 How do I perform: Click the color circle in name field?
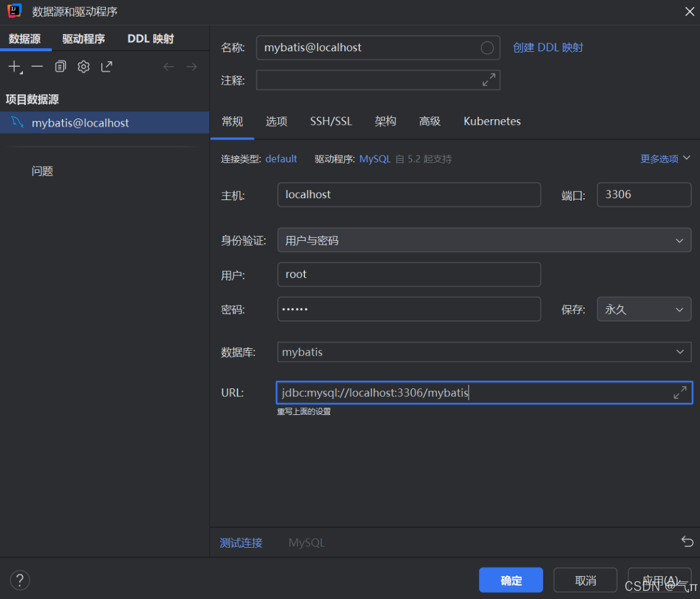tap(487, 48)
